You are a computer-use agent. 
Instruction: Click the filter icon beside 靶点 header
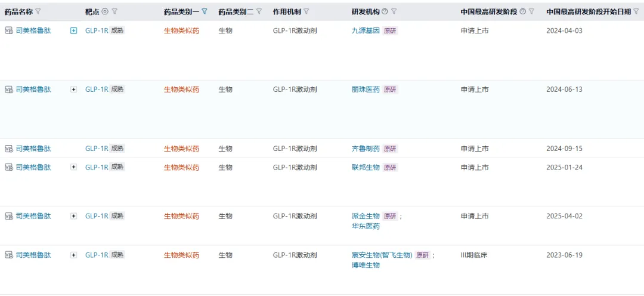pyautogui.click(x=114, y=11)
